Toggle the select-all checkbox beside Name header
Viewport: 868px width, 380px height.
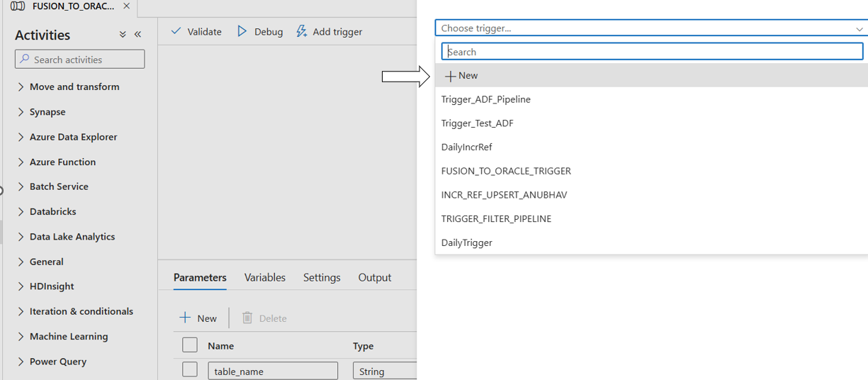coord(190,345)
